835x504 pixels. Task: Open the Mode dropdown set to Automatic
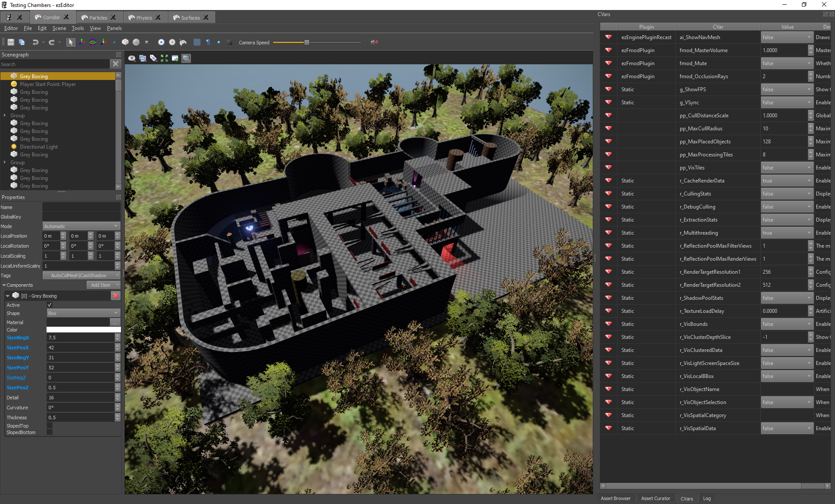[x=81, y=226]
